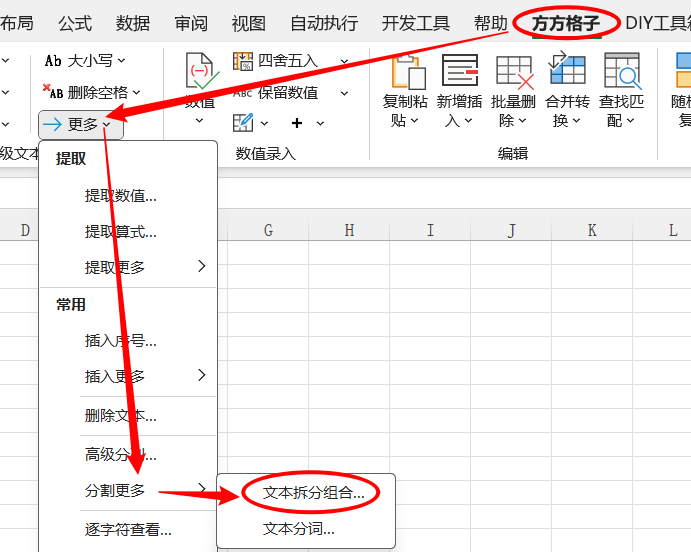Expand the 复制粘贴 dropdown chevron

click(414, 120)
